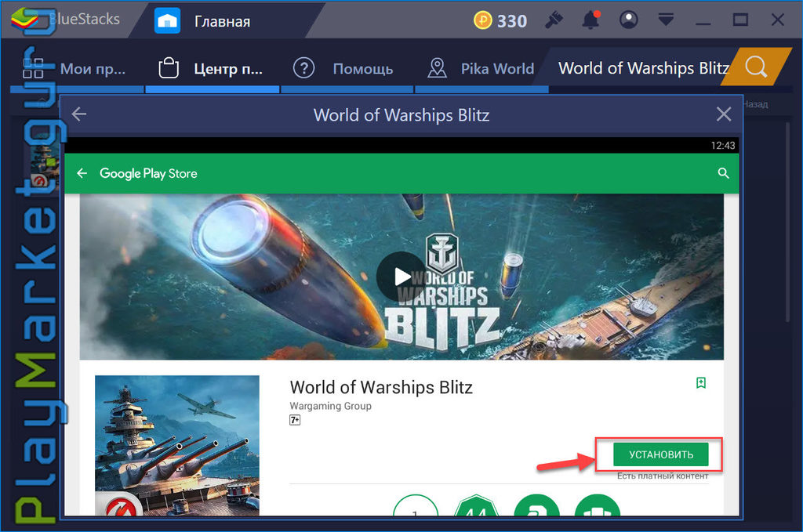
Task: Click the Есть платный контент note
Action: [x=663, y=476]
